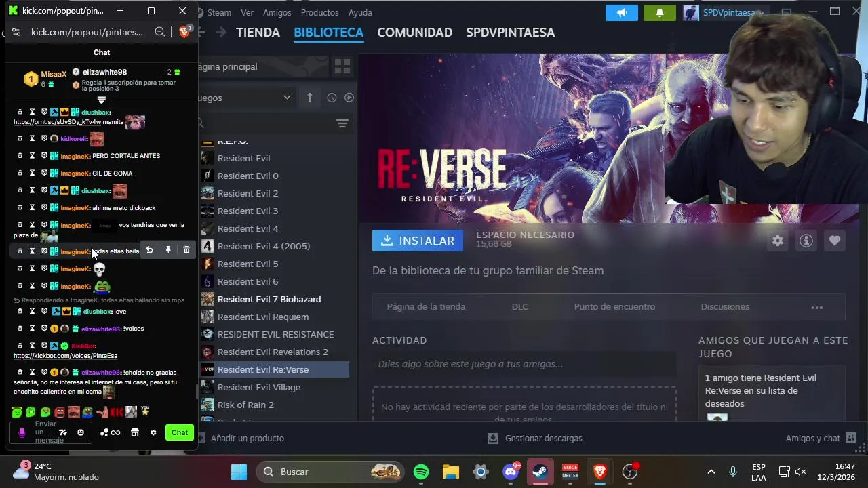Open the emote picker smiley icon
Image resolution: width=868 pixels, height=488 pixels.
pyautogui.click(x=81, y=432)
